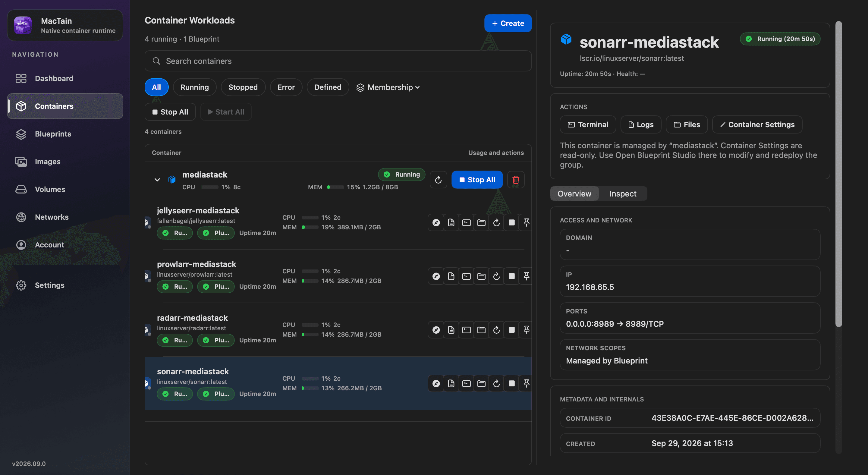Open terminal icon for jellyseerr-mediastack
The image size is (868, 475).
coord(466,223)
